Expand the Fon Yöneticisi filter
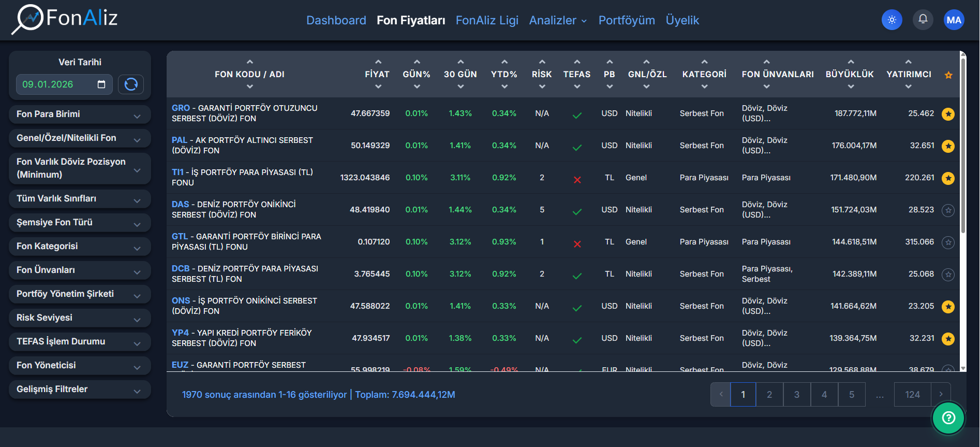Screen dimensions: 980x447 (x=80, y=366)
